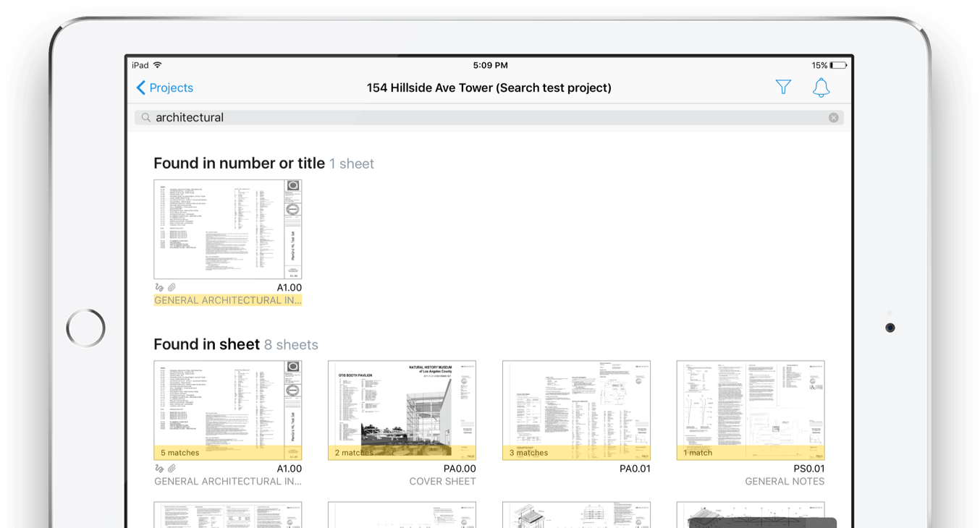Screen dimensions: 980x528
Task: Click the PS0.01 sheet number
Action: (x=809, y=469)
